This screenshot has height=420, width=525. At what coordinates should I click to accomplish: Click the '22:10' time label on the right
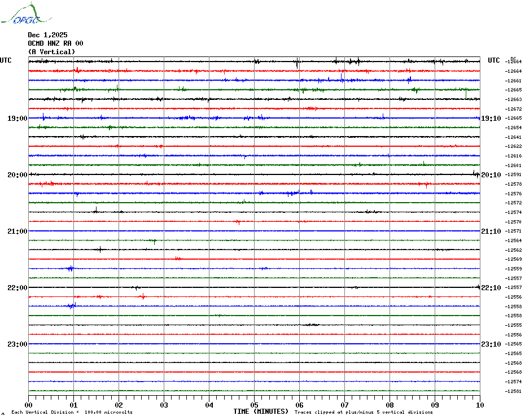click(491, 288)
